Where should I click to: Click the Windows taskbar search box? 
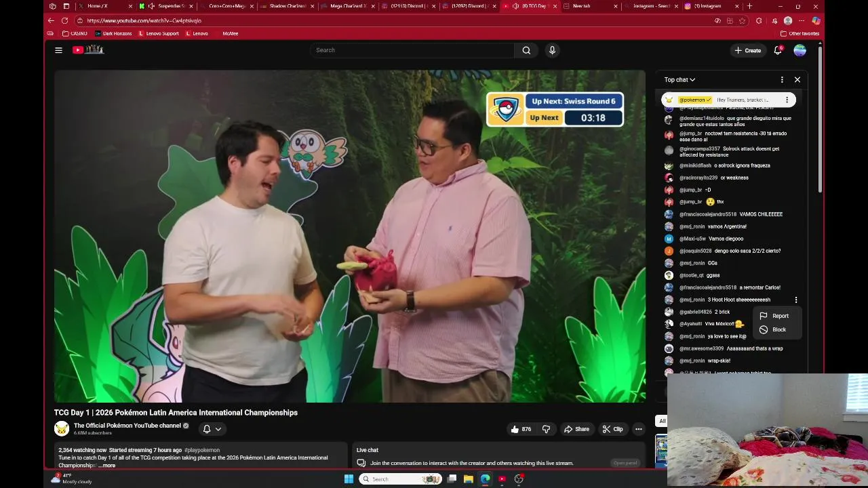pos(400,479)
